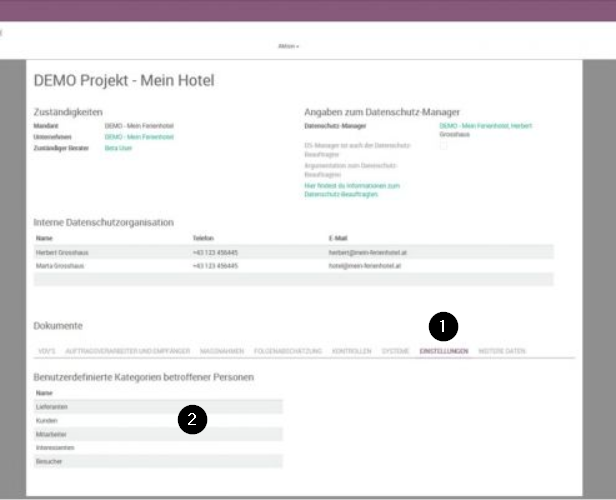Toggle DS-Manager ist auch Datenschutzbeauftragter checkbox
Viewport: 616px width, 500px height.
tap(443, 145)
